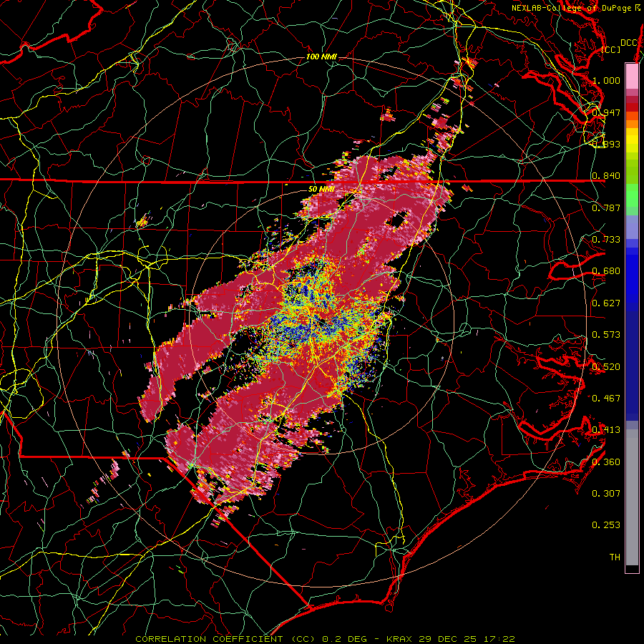Click the 0.680 legend value
This screenshot has height=644, width=644.
[x=606, y=271]
